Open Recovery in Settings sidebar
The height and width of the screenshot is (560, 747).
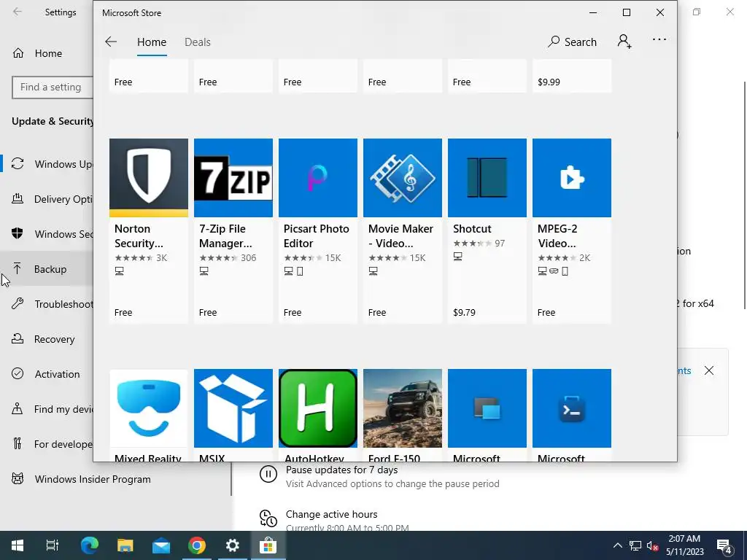click(47, 339)
